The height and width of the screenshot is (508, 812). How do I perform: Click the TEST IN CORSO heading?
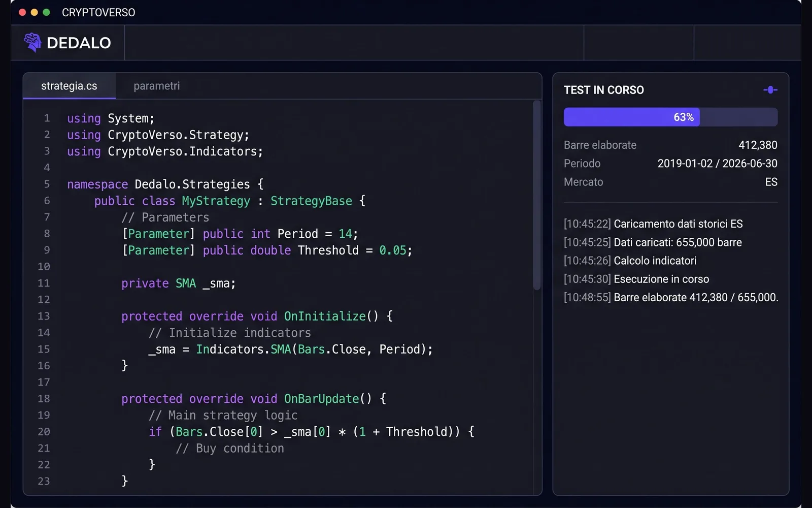pos(603,90)
